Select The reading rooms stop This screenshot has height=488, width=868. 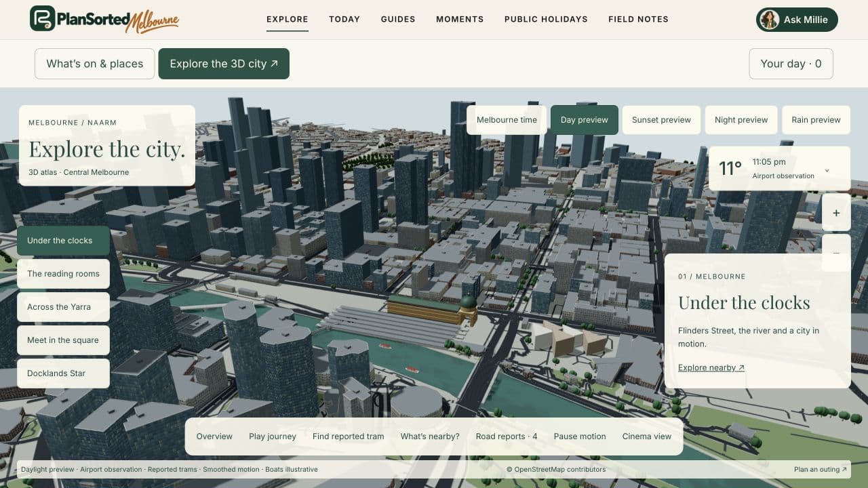point(64,274)
